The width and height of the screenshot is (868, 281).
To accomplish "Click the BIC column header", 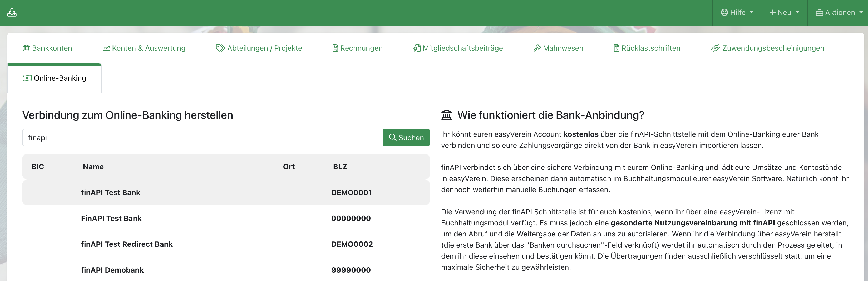I will coord(38,167).
